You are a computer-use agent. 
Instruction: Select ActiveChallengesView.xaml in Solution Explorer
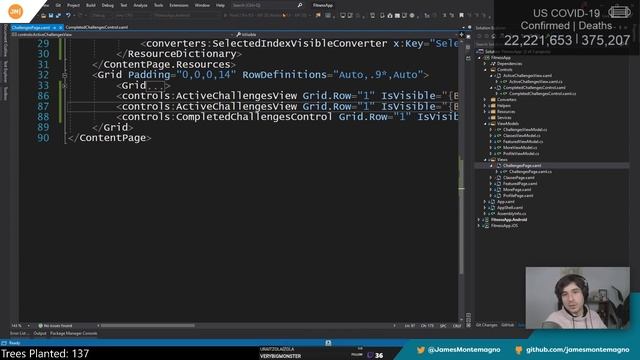[x=527, y=76]
